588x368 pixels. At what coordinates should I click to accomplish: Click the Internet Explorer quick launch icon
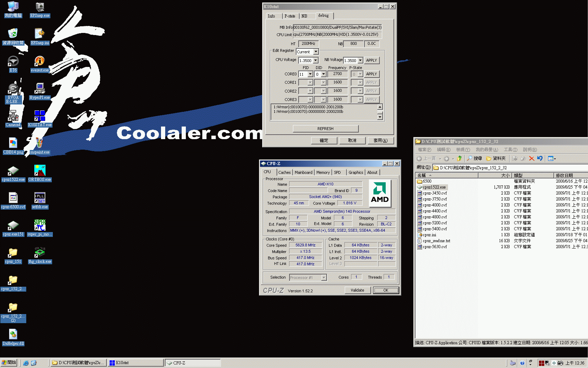click(x=26, y=363)
